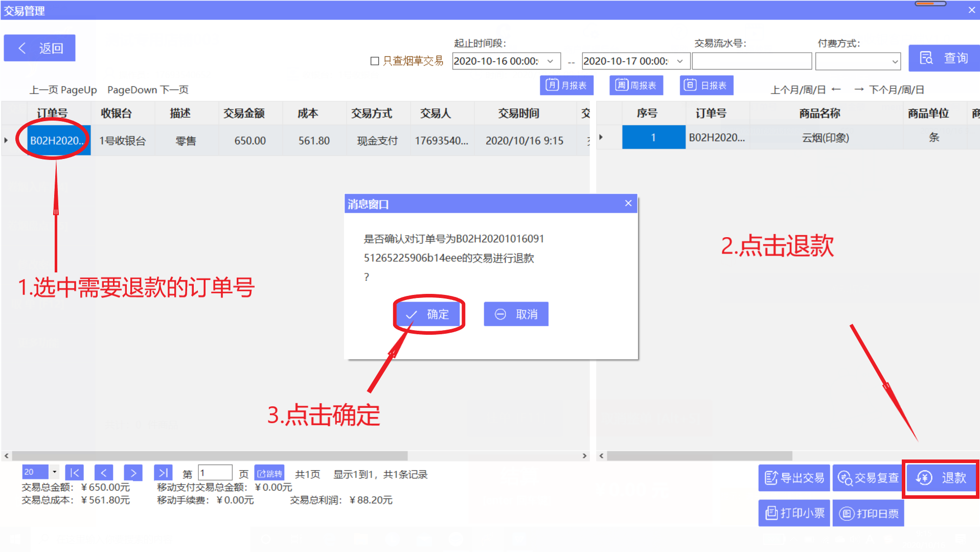Start a 交易复查 transaction review
980x552 pixels.
868,478
